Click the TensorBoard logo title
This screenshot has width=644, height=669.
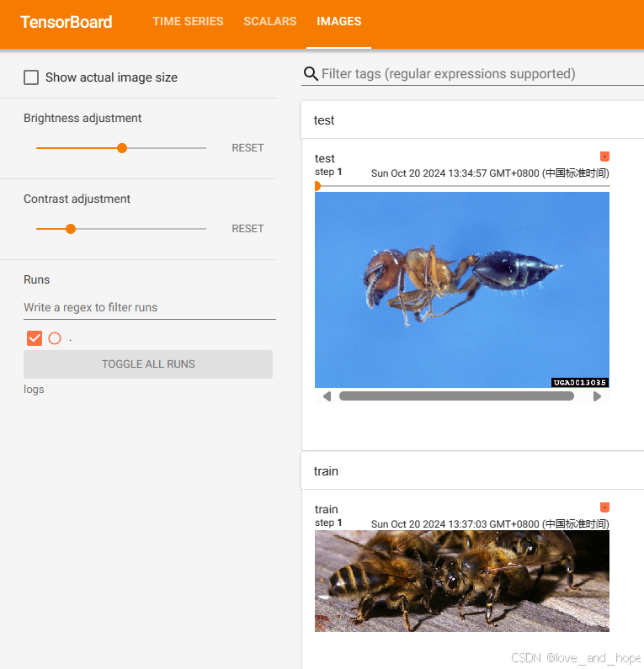pyautogui.click(x=67, y=22)
